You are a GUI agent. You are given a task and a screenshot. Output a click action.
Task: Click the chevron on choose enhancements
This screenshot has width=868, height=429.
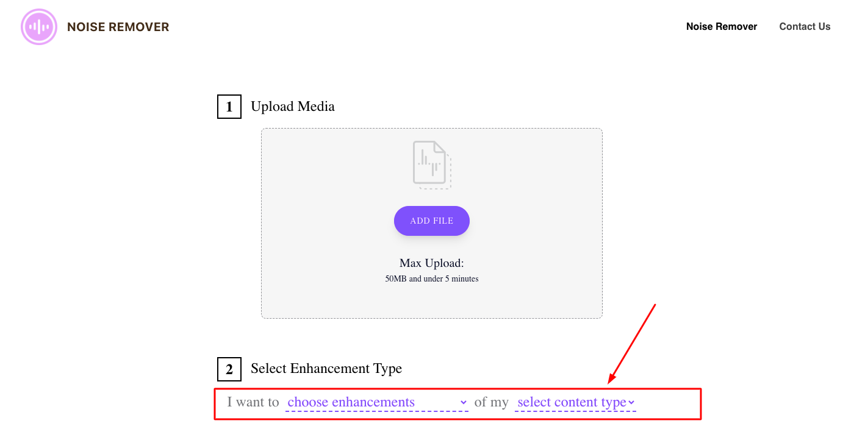(463, 402)
